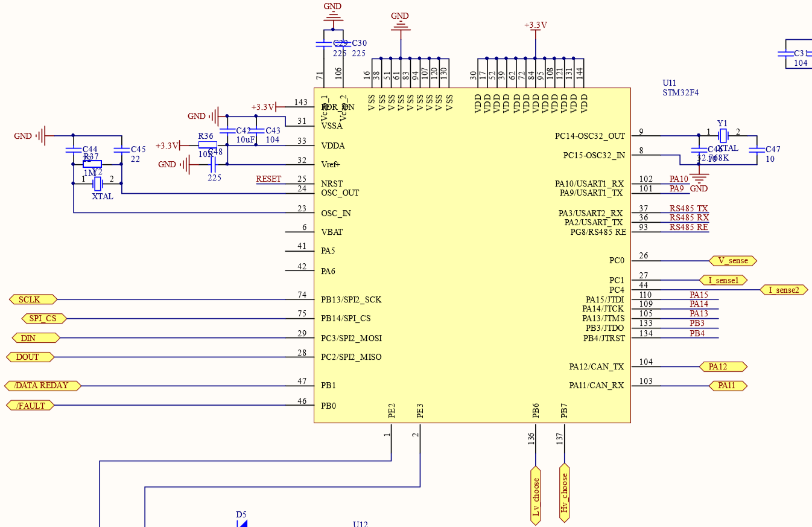Click the Hv_choose vertical port
The image size is (812, 527).
[x=565, y=492]
